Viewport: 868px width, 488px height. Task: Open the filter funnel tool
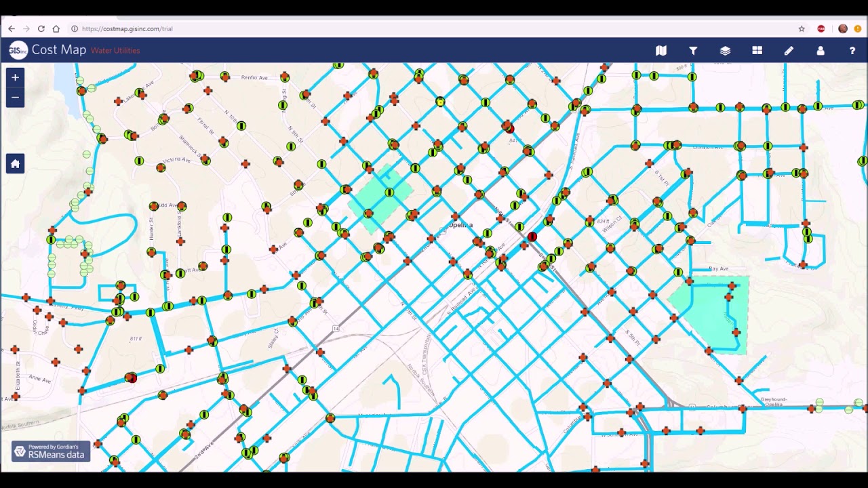(693, 51)
